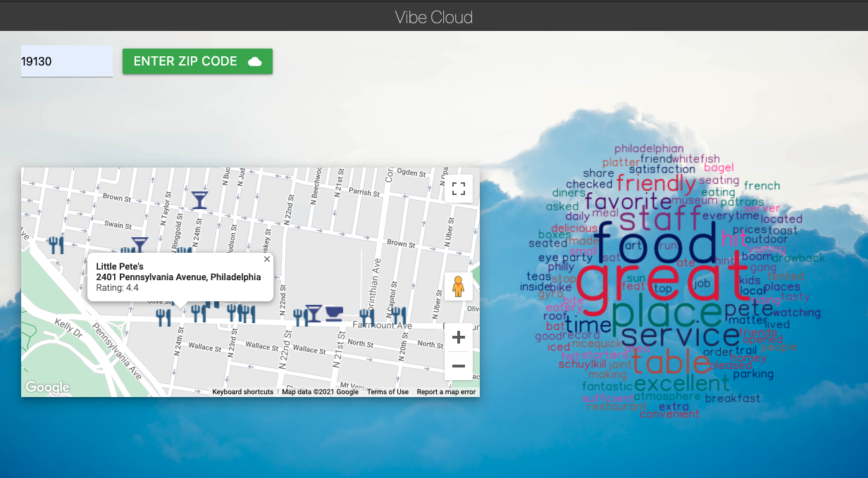This screenshot has height=478, width=868.
Task: Select the coffee cup marker on Fairmount Ave
Action: (x=334, y=313)
